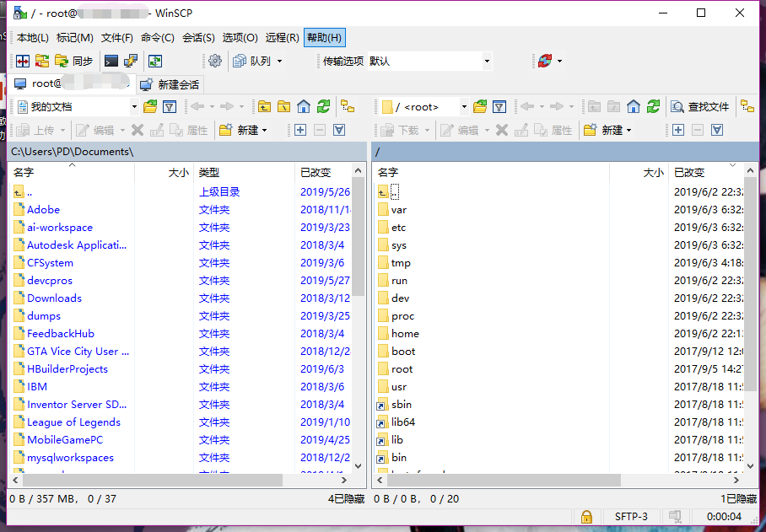Click the SFTP-3 protocol status

[631, 517]
